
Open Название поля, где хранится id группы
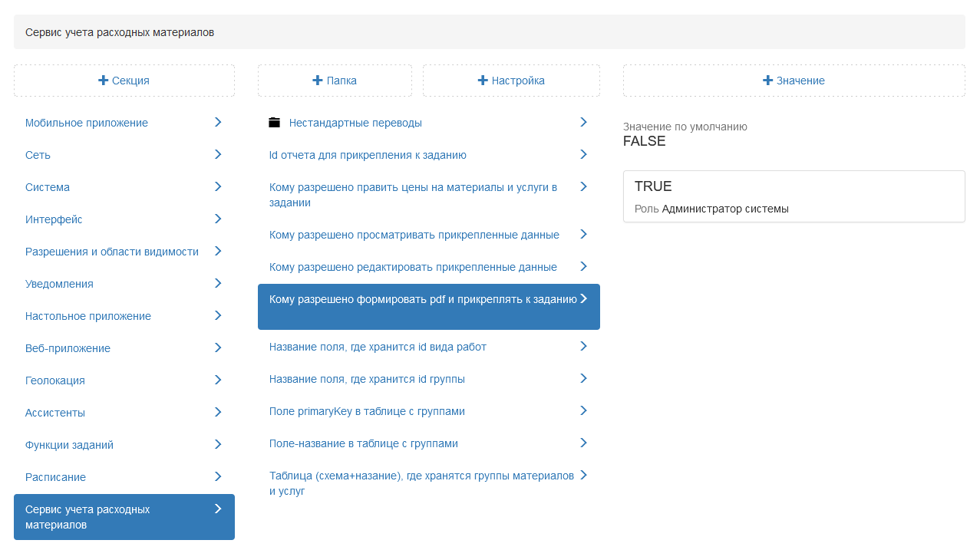[367, 379]
